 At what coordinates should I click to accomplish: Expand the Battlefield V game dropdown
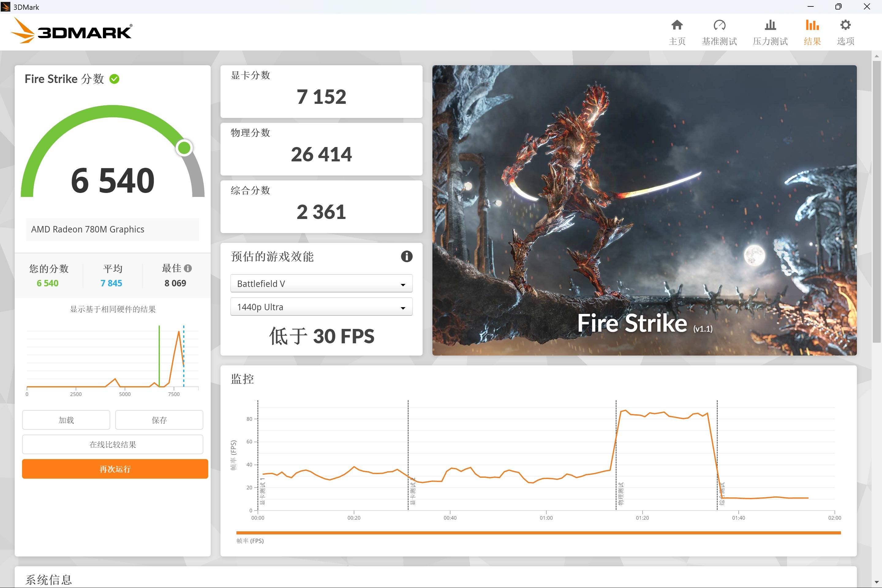(321, 284)
